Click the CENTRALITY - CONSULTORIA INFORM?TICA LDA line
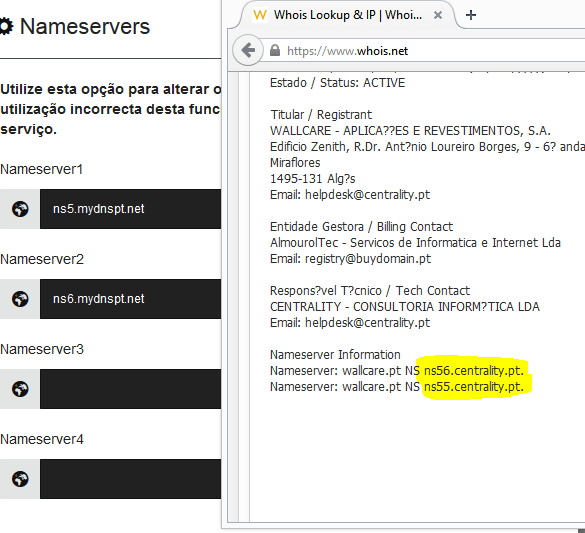The height and width of the screenshot is (533, 585). tap(405, 307)
